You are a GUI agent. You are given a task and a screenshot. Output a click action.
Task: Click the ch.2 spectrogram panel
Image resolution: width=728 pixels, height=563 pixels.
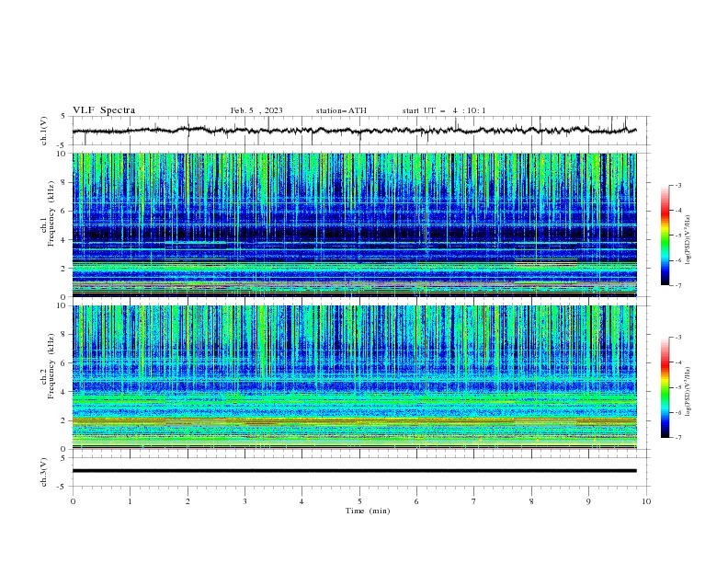(x=354, y=377)
